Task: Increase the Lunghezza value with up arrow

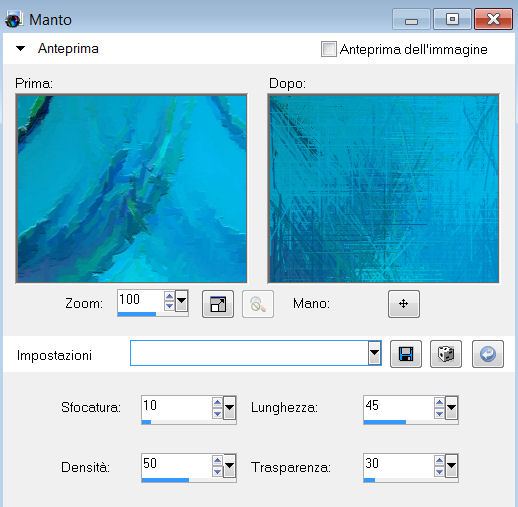Action: (439, 403)
